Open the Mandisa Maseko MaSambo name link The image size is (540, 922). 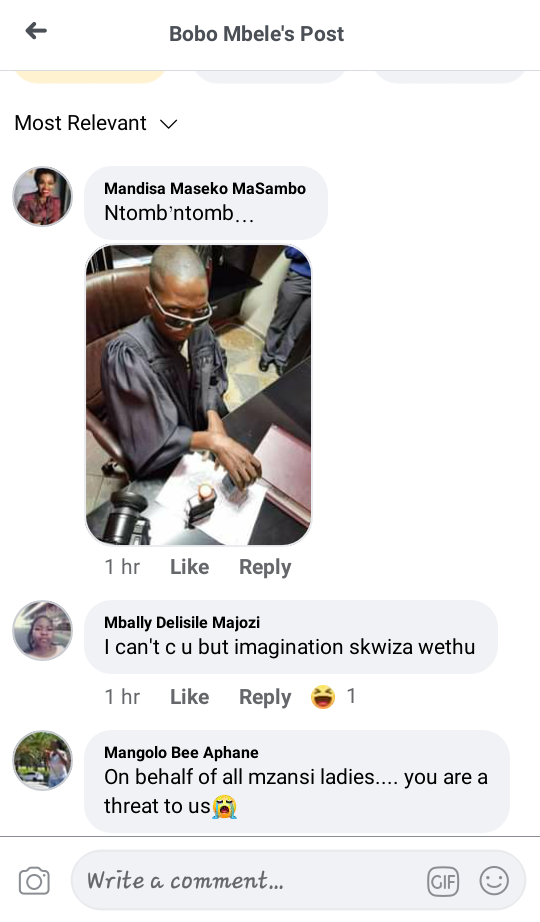point(205,188)
